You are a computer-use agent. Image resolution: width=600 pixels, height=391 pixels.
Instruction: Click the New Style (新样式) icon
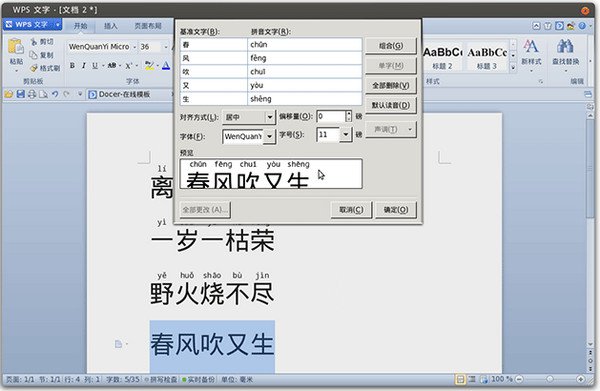click(x=531, y=47)
